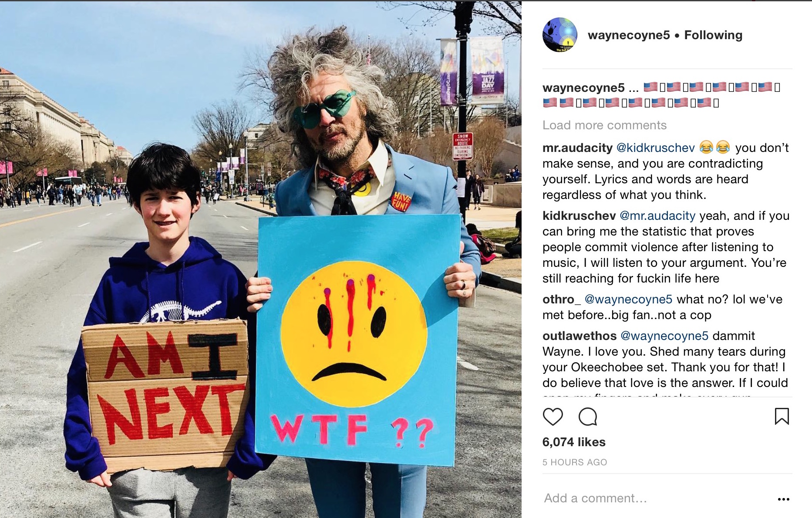This screenshot has width=812, height=518.
Task: View the 6,074 likes list
Action: pyautogui.click(x=574, y=442)
